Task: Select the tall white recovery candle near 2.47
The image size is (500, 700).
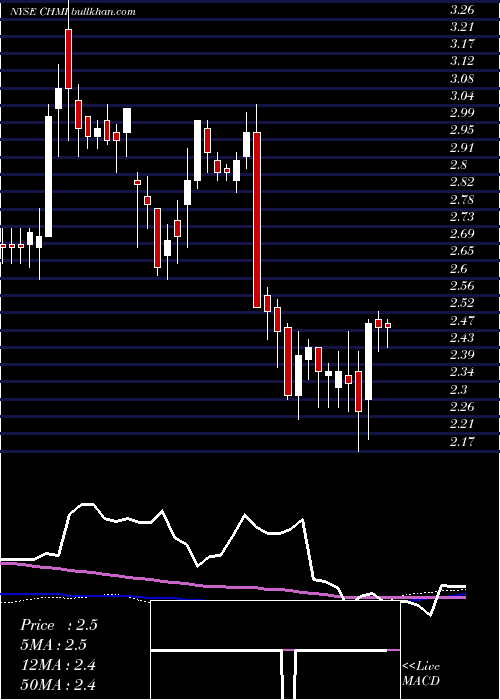Action: 368,361
